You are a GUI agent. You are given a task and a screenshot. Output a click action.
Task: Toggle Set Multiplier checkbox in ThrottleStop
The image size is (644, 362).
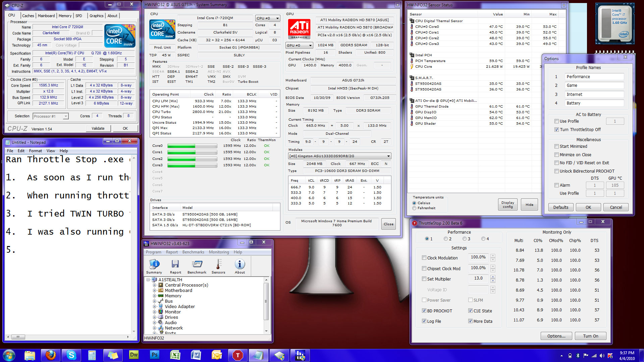[x=424, y=279]
